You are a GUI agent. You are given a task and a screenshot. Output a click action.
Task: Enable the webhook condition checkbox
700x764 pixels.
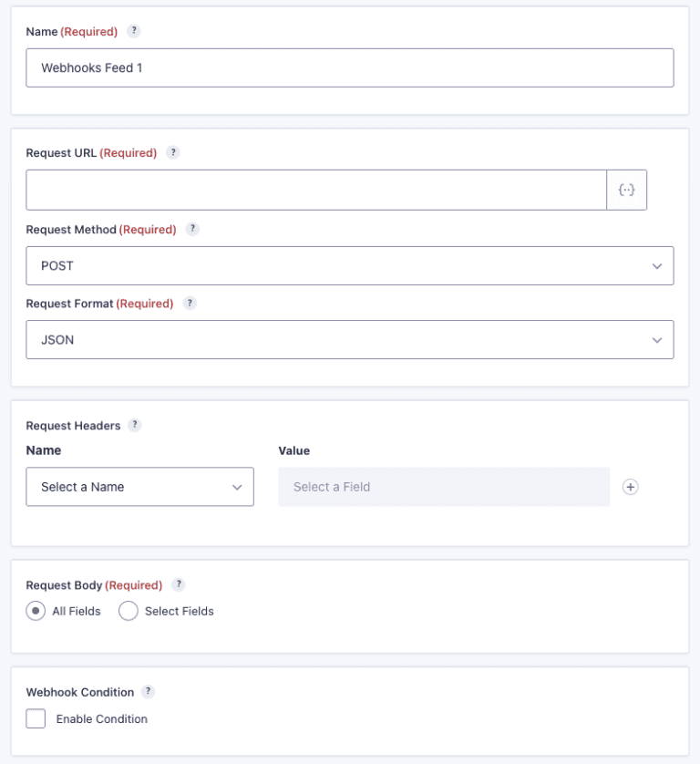coord(35,718)
